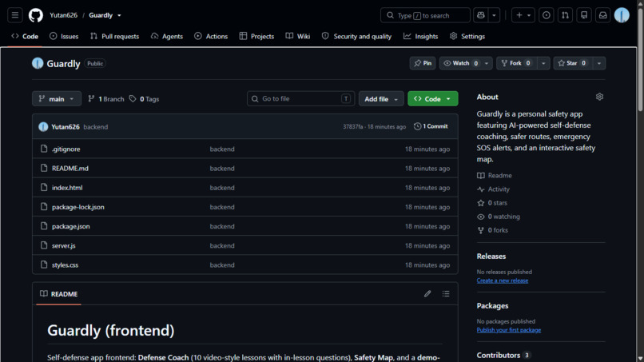644x362 pixels.
Task: Open the Agents tab
Action: tap(167, 36)
